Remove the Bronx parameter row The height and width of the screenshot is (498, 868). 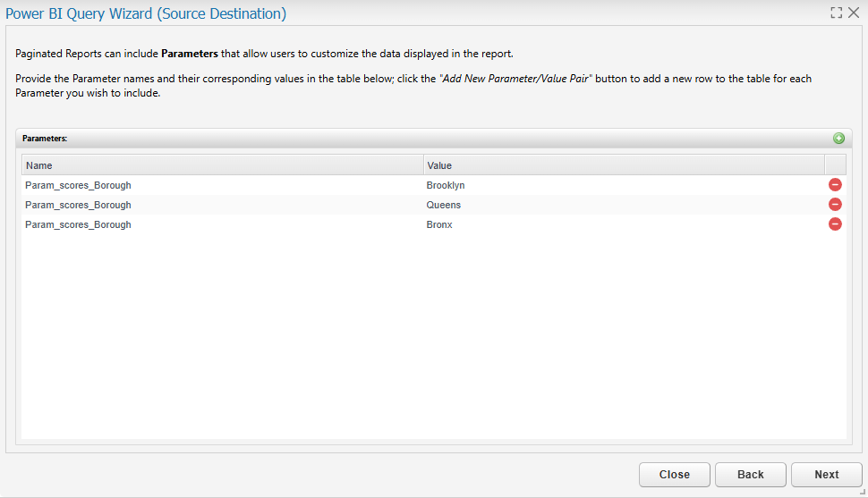835,224
